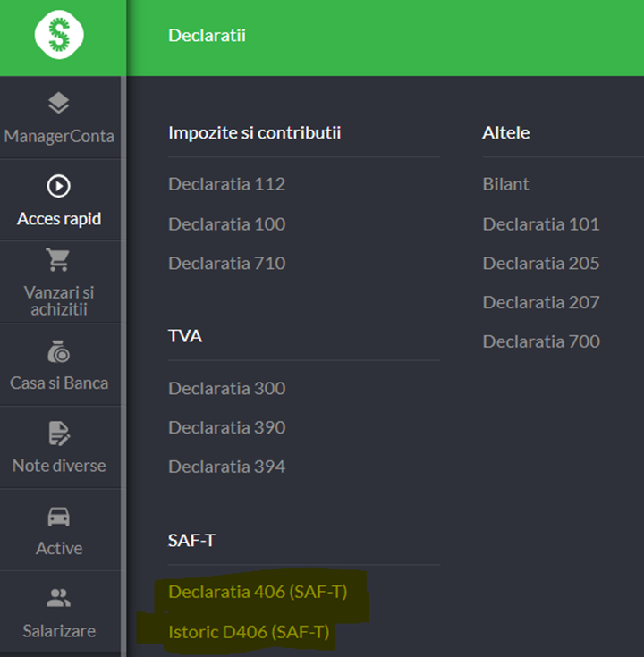
Task: Select Casa si Banca money bag icon
Action: click(x=59, y=351)
